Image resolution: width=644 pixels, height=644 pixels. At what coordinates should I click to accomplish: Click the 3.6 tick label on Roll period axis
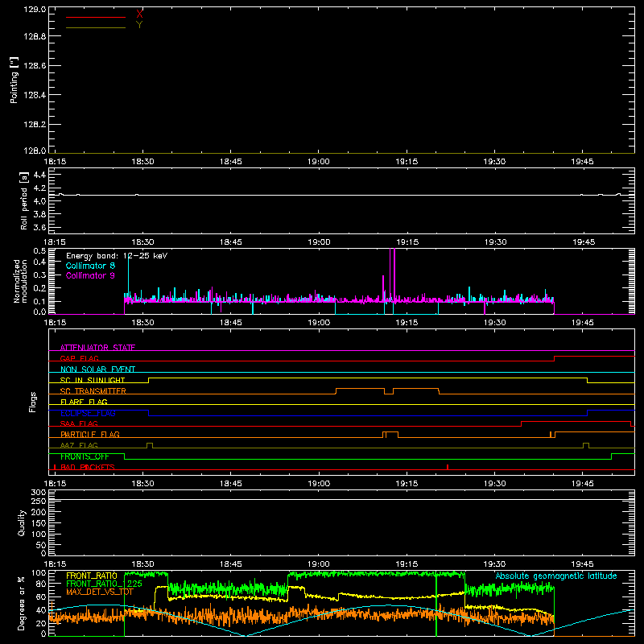pyautogui.click(x=39, y=227)
